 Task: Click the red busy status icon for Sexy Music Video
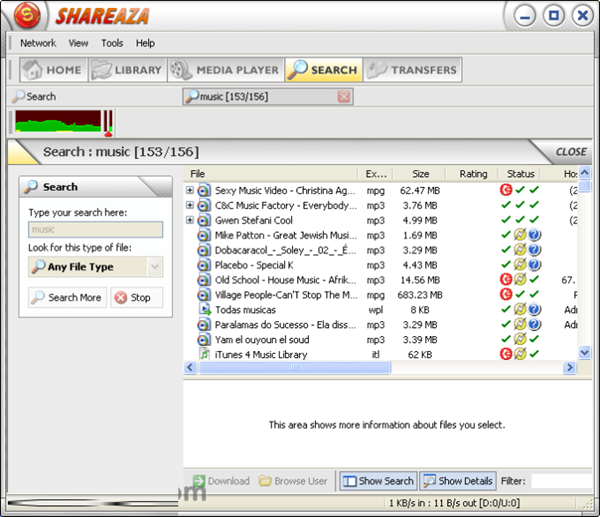pos(506,190)
